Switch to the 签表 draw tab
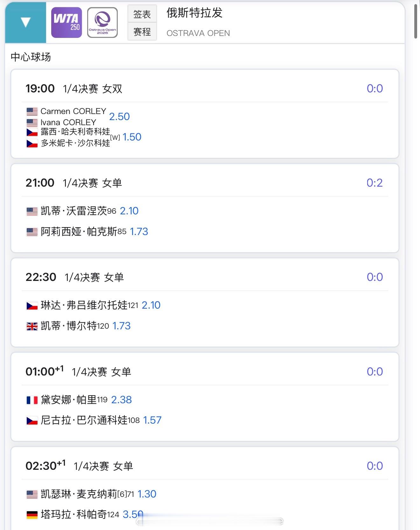The width and height of the screenshot is (420, 530). (142, 14)
